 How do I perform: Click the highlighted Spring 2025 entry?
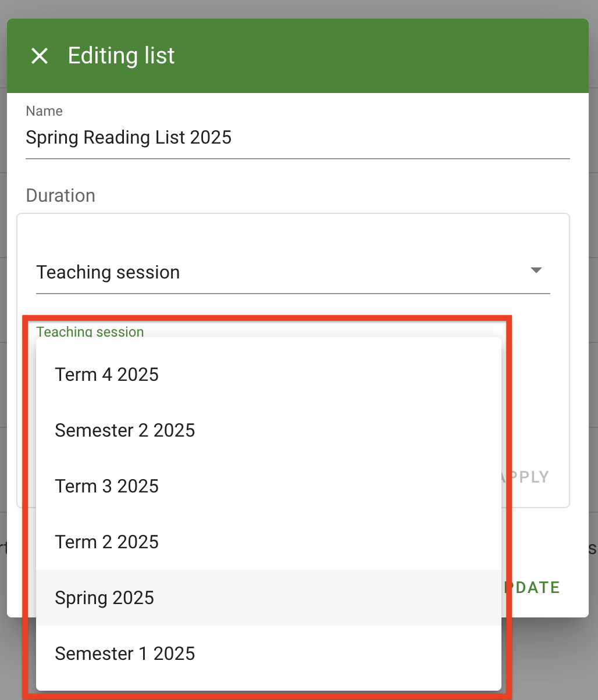[x=104, y=598]
